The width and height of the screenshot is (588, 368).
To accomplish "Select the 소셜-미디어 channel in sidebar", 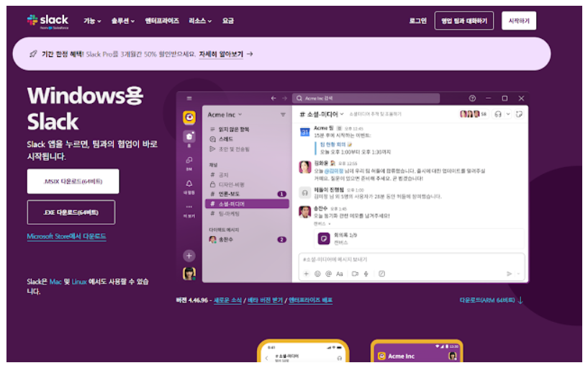I will coord(248,204).
